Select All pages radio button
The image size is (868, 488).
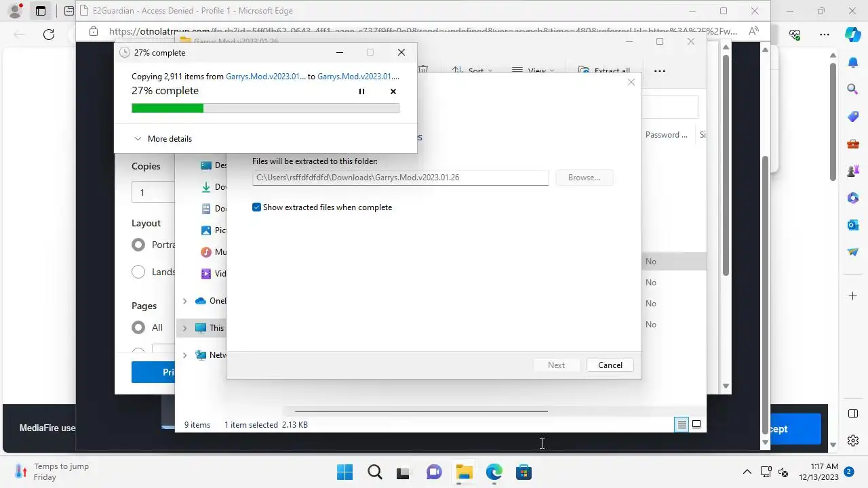click(138, 327)
